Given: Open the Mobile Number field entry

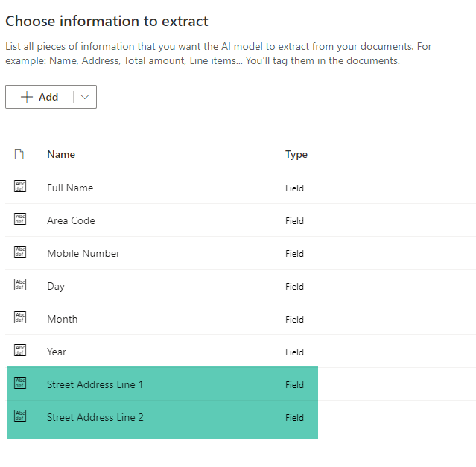Looking at the screenshot, I should [83, 253].
